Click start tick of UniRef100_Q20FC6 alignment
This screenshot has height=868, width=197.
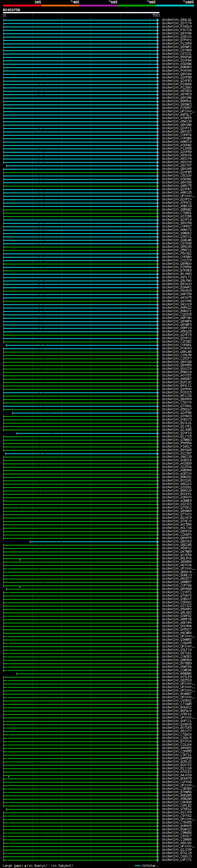[17, 433]
